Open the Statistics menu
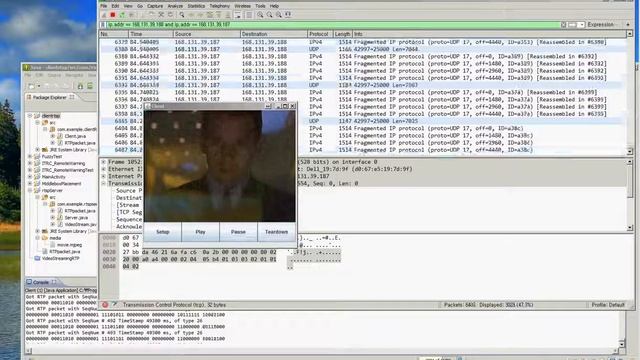The image size is (640, 360). click(196, 6)
